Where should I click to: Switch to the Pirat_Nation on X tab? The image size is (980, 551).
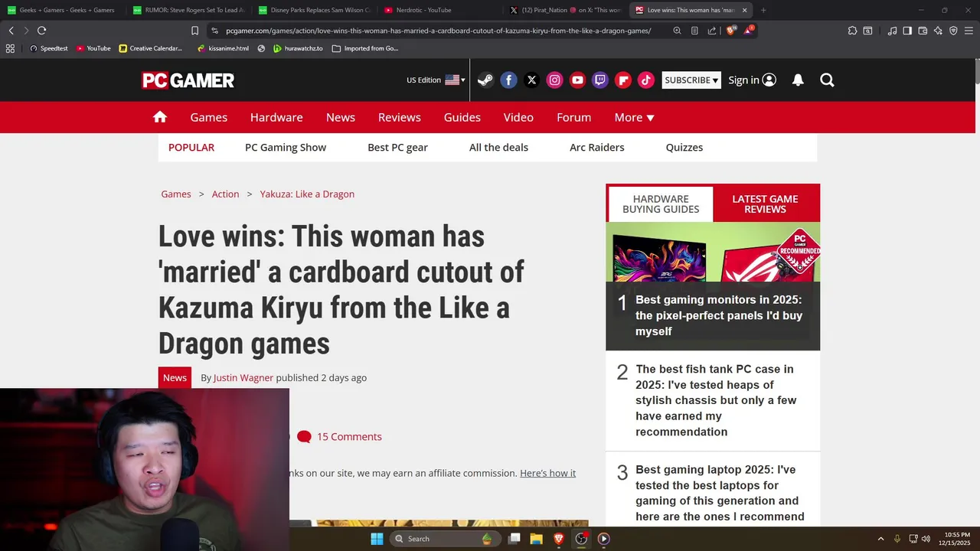pos(565,10)
